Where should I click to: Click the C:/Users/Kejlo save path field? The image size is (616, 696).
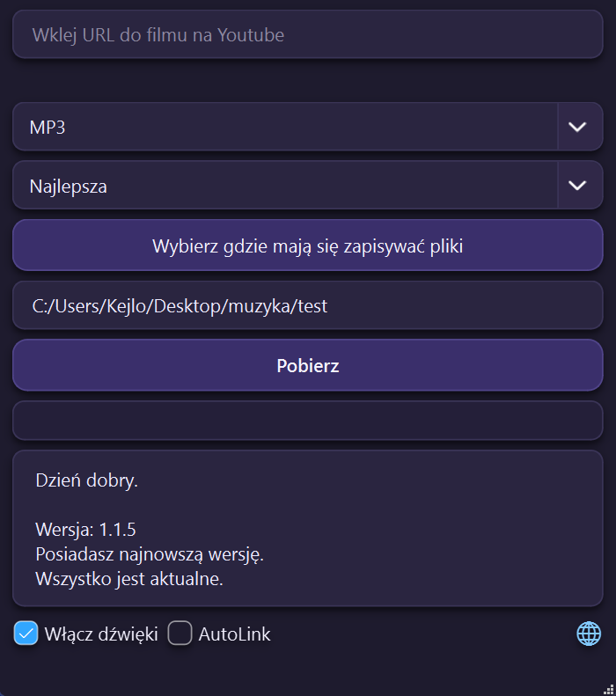(x=307, y=305)
